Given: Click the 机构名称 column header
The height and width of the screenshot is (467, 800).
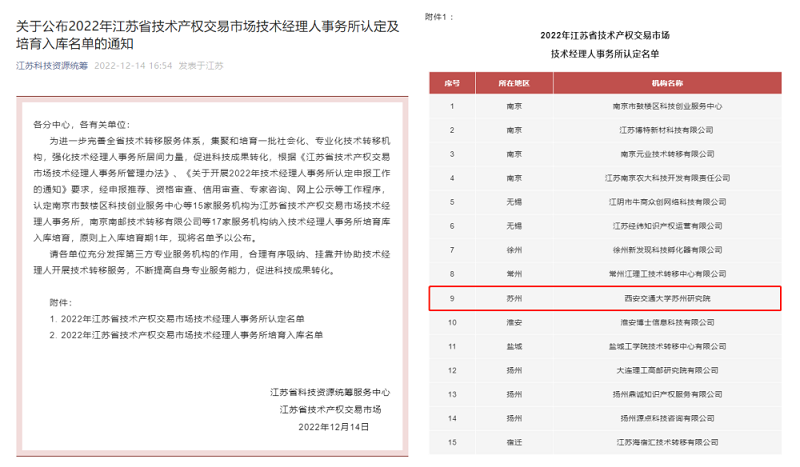Looking at the screenshot, I should coord(667,83).
